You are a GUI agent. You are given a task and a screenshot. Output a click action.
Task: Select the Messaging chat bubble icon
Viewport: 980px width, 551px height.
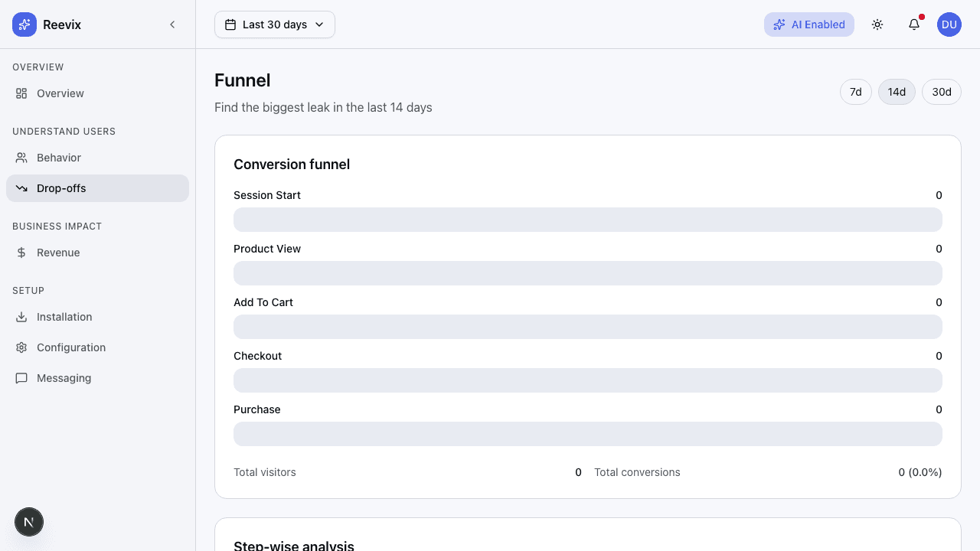[x=21, y=378]
